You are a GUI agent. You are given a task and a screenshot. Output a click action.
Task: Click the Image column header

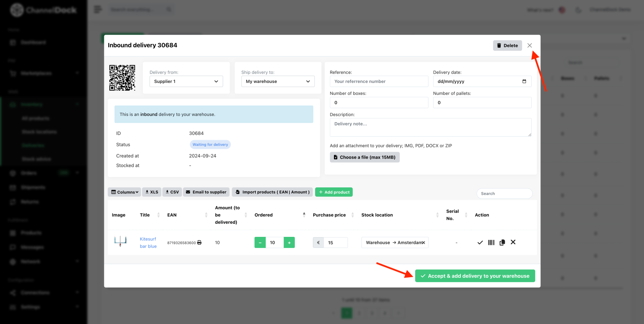pyautogui.click(x=118, y=215)
